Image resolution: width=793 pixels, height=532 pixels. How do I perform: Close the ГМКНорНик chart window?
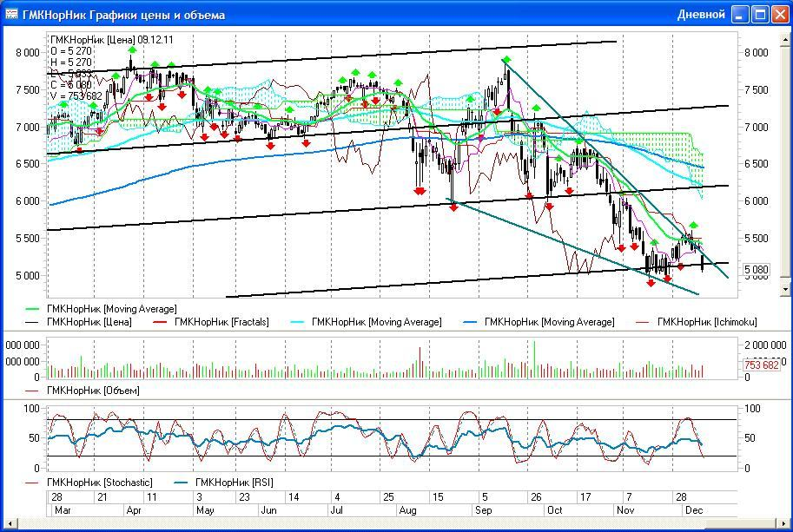pos(779,15)
